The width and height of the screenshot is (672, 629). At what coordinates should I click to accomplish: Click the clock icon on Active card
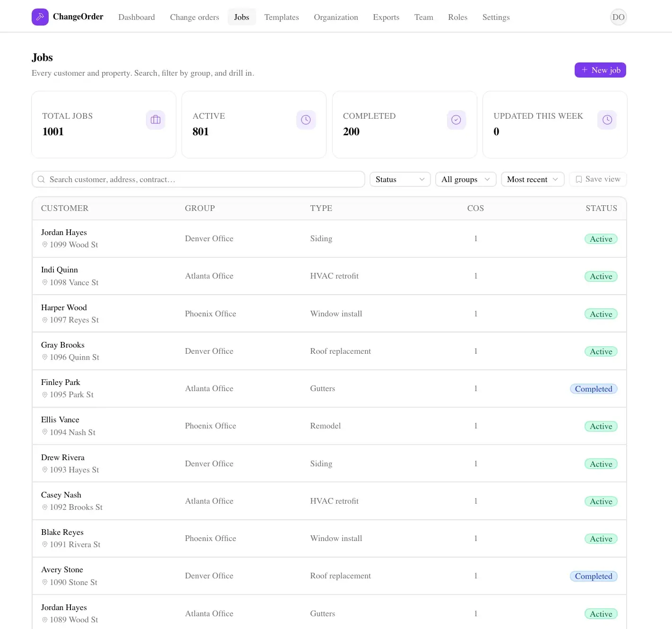point(306,120)
